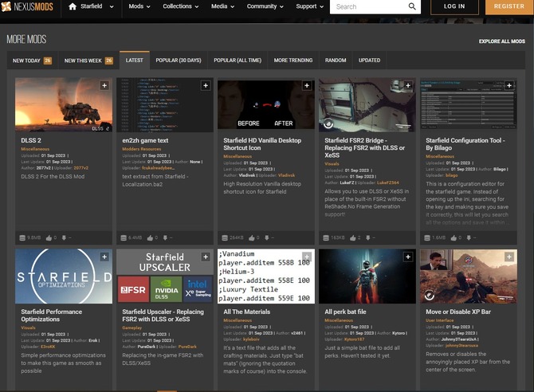Click download icon on Configuration Tool card
534x392 pixels.
pyautogui.click(x=469, y=237)
